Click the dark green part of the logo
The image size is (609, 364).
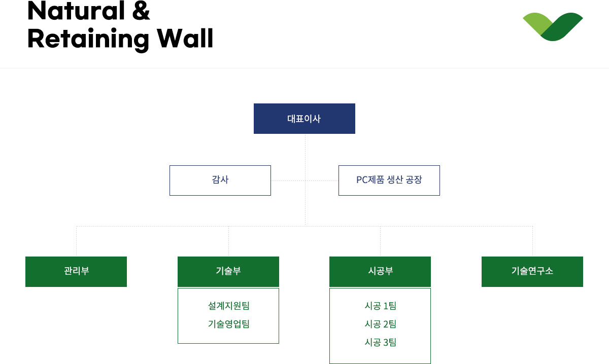[563, 26]
